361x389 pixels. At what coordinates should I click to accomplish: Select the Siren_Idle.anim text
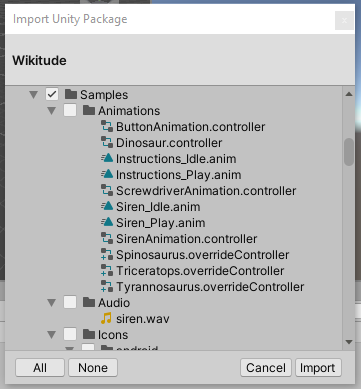point(158,207)
